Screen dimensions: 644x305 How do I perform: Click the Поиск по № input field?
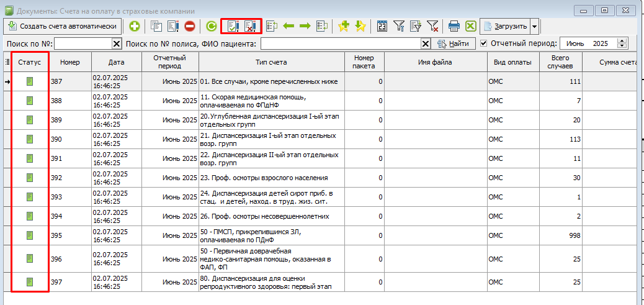click(83, 43)
